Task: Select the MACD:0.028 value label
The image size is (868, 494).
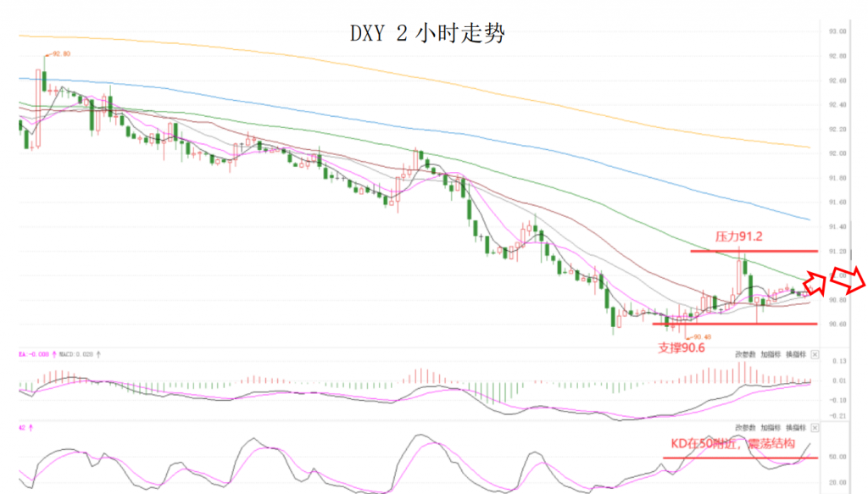Action: click(77, 354)
